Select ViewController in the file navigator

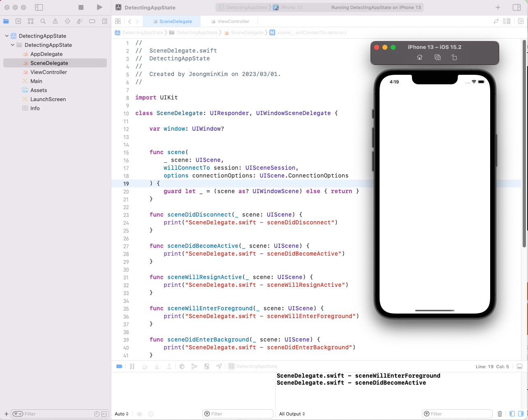click(x=49, y=72)
